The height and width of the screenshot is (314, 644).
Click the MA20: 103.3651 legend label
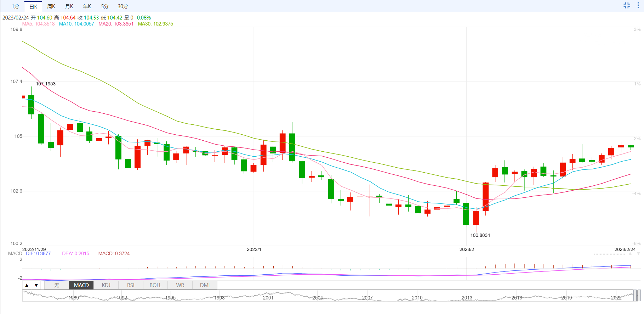click(x=116, y=24)
